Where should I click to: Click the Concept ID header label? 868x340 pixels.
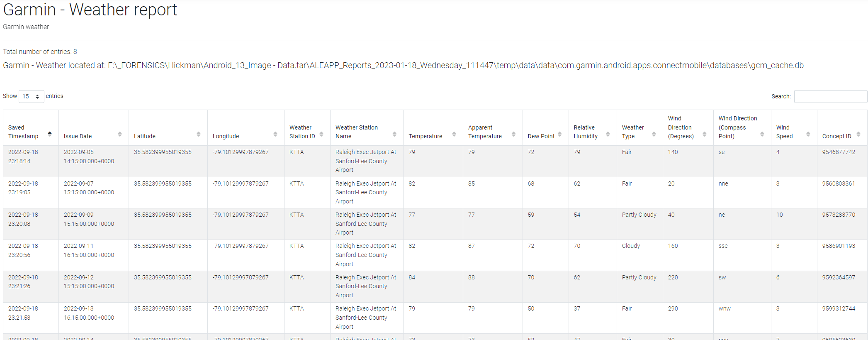pos(837,136)
